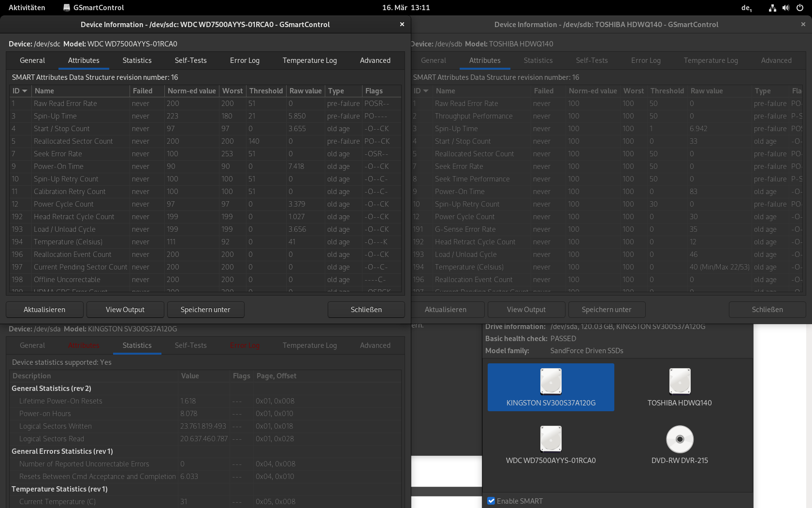The height and width of the screenshot is (508, 812).
Task: Open the network status icon in top bar
Action: coord(772,8)
